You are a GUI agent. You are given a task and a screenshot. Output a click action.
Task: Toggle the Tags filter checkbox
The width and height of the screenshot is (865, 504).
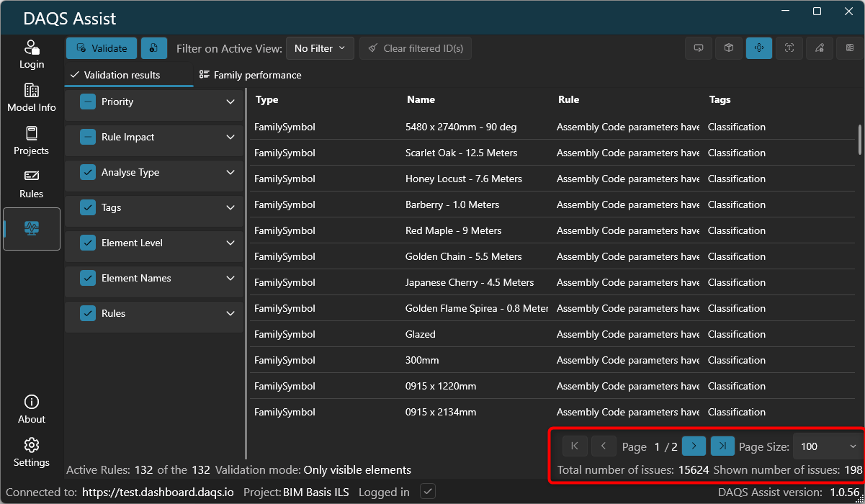pos(88,207)
